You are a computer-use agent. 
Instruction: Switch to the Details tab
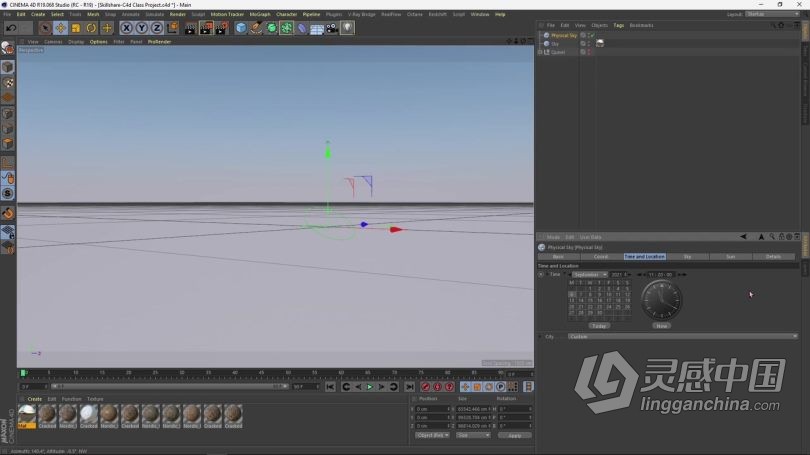(x=773, y=257)
